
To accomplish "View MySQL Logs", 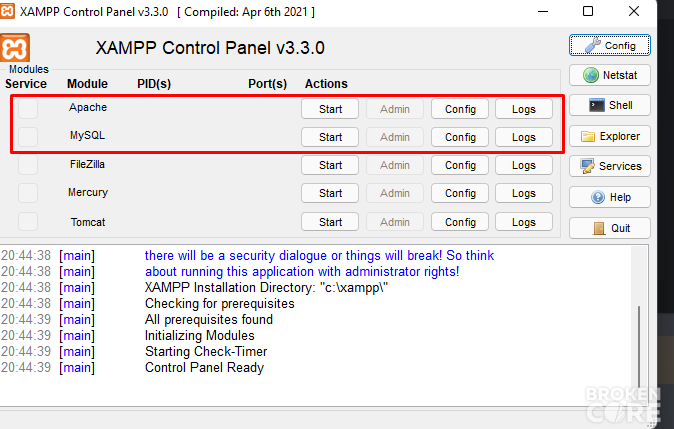I will 524,137.
